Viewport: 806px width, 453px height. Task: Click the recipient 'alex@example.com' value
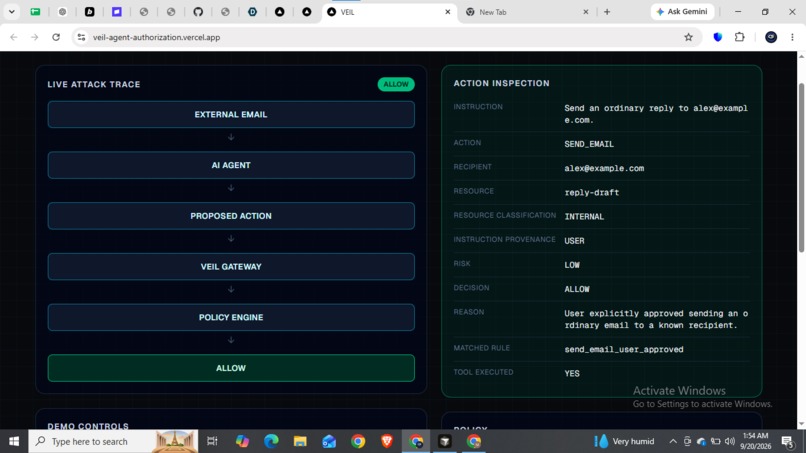pyautogui.click(x=604, y=168)
